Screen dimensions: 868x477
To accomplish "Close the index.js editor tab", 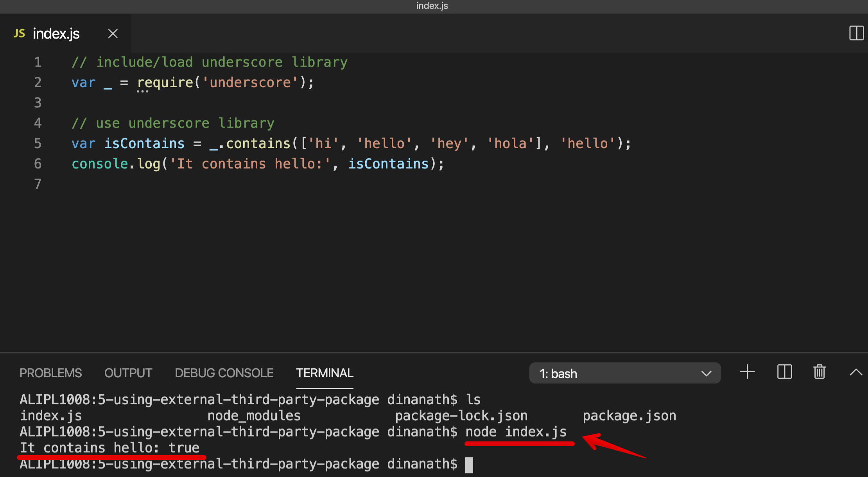I will click(113, 34).
